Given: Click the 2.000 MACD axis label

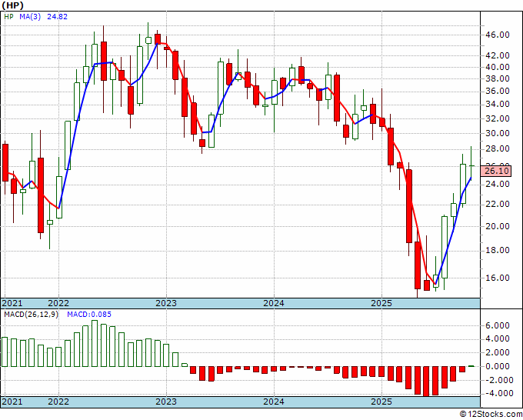Looking at the screenshot, I should click(x=497, y=352).
